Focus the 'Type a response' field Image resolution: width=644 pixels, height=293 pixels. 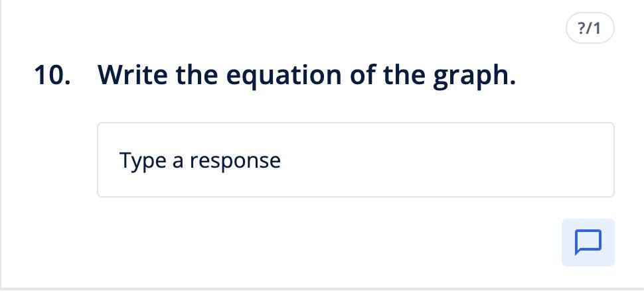coord(355,160)
